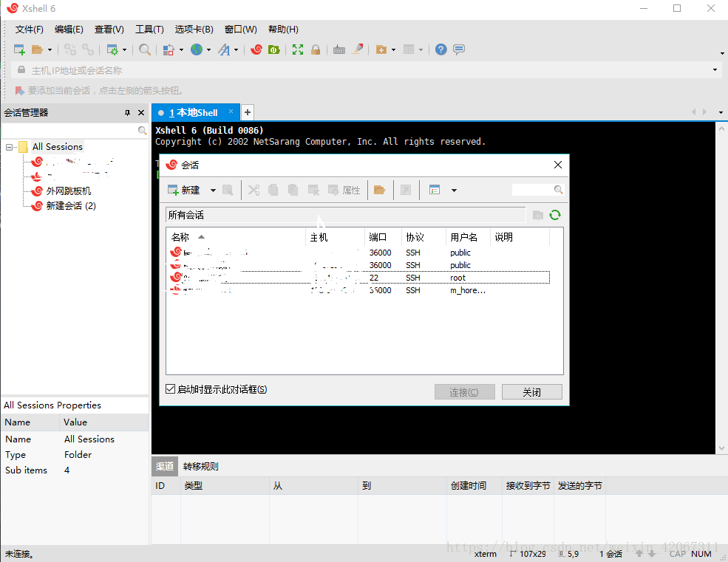Click the highlight pen icon
The height and width of the screenshot is (562, 728).
pyautogui.click(x=357, y=49)
